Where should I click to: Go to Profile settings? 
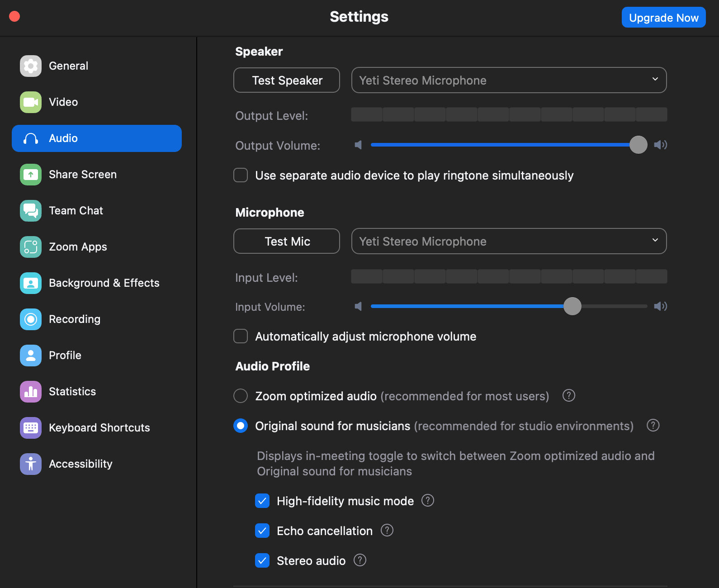[97, 356]
